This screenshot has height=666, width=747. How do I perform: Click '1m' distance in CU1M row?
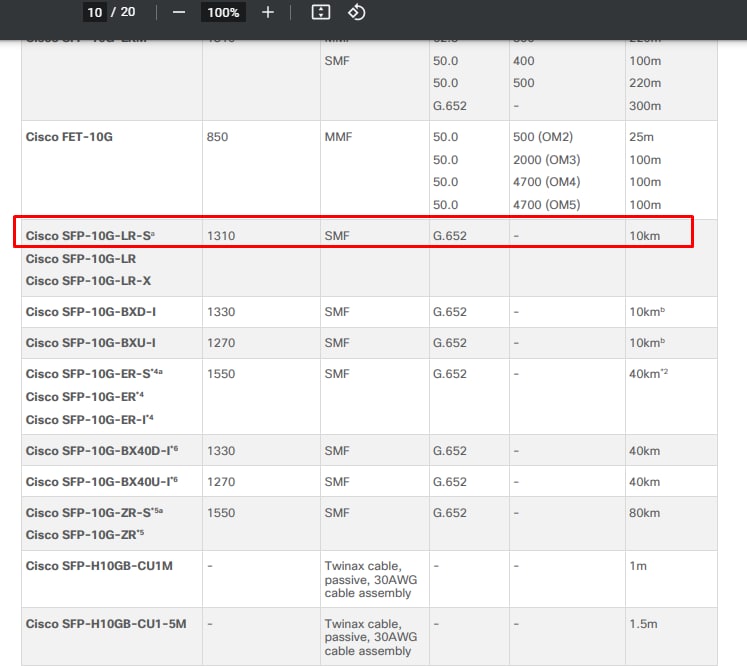[638, 566]
